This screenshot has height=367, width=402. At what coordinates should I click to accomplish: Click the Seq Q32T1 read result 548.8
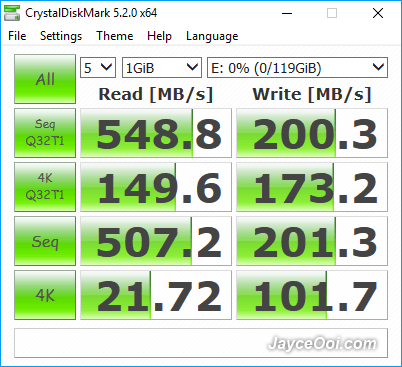156,133
